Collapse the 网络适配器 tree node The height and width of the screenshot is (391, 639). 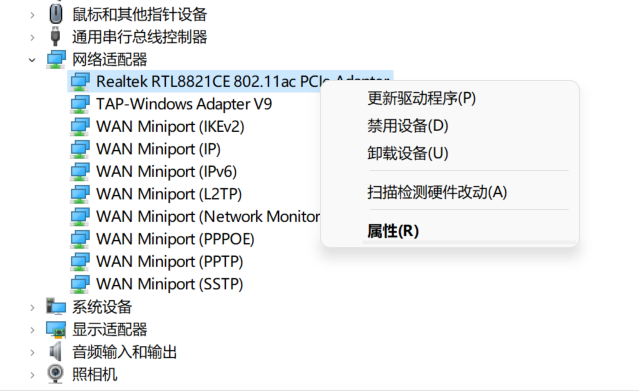tap(32, 60)
